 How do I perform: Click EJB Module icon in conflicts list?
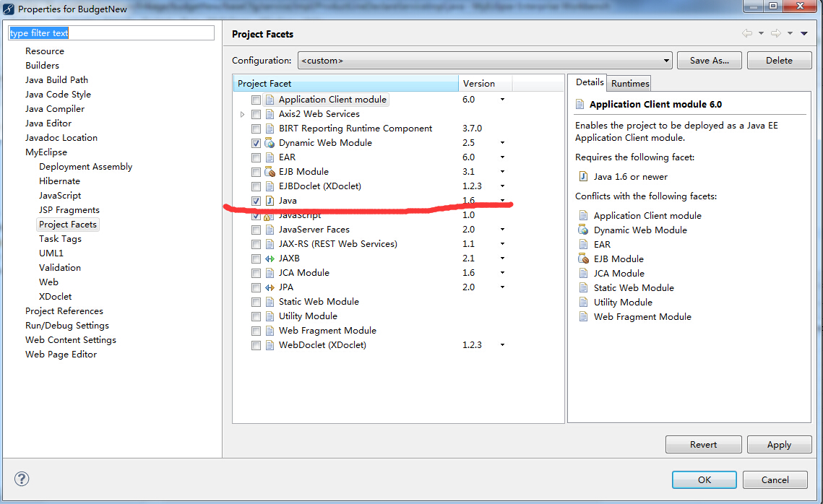[583, 258]
